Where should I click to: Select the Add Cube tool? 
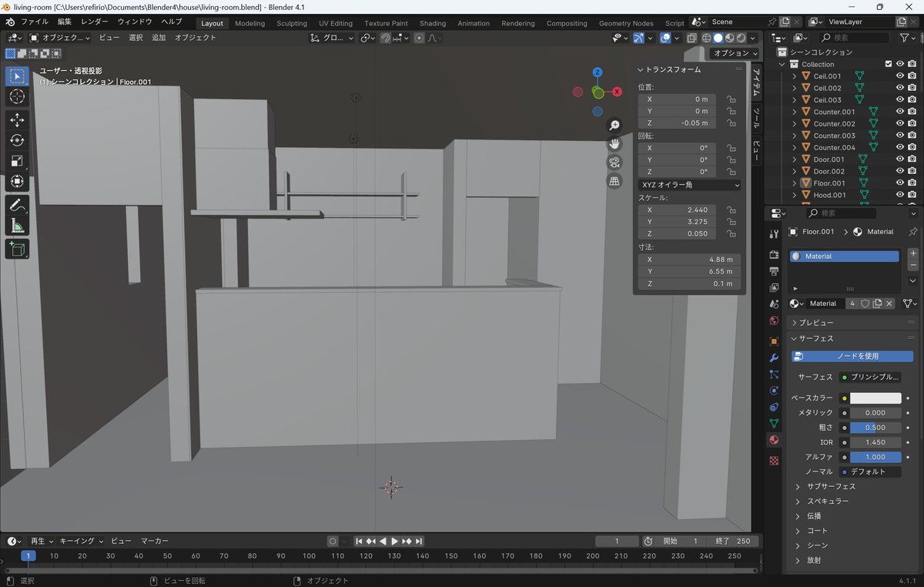click(18, 249)
